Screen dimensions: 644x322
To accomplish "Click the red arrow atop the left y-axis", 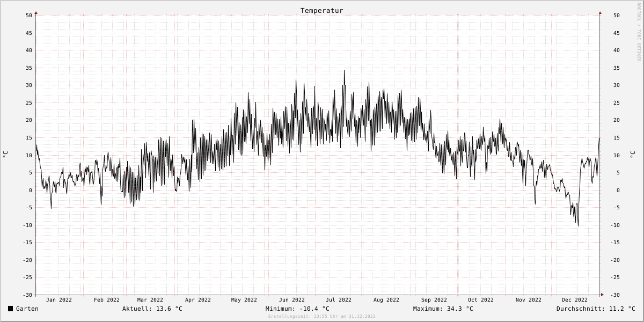I will point(36,12).
